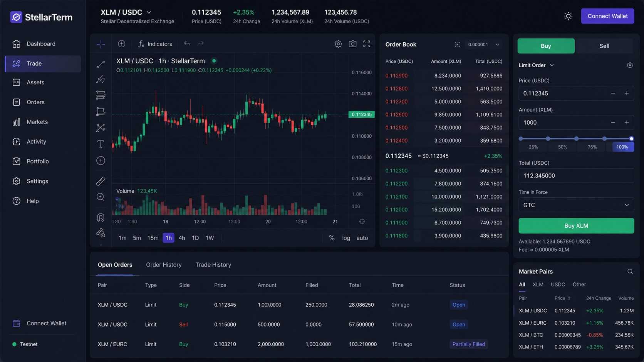Open Assets in the sidebar
The width and height of the screenshot is (644, 362).
43,82
